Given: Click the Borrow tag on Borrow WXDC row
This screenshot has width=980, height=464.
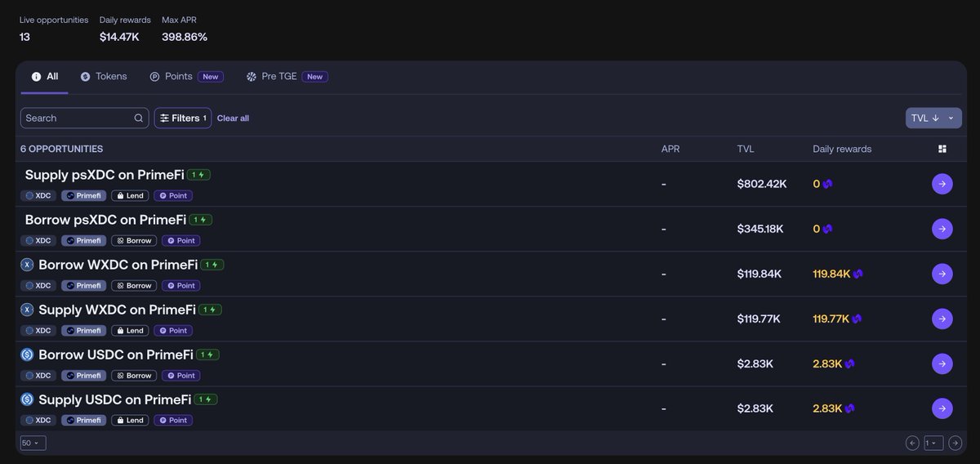Looking at the screenshot, I should [x=134, y=286].
